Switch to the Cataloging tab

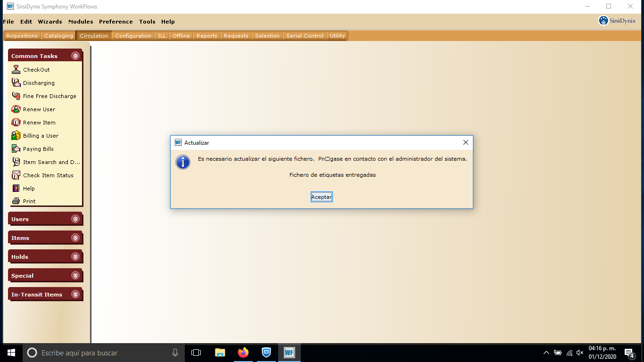coord(58,36)
